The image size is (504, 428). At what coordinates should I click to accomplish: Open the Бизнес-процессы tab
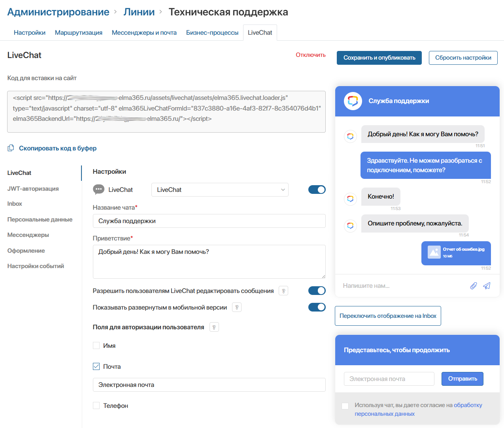coord(212,33)
